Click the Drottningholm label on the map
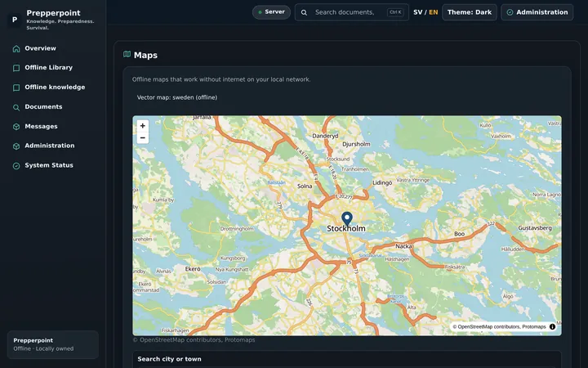 (x=237, y=229)
